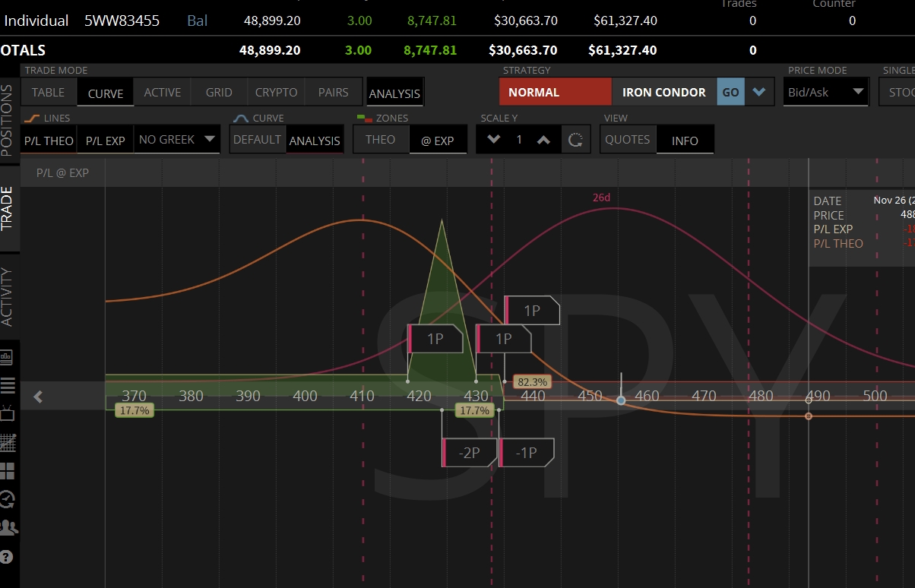Click the 17.7% label near 370
915x588 pixels.
click(x=135, y=410)
